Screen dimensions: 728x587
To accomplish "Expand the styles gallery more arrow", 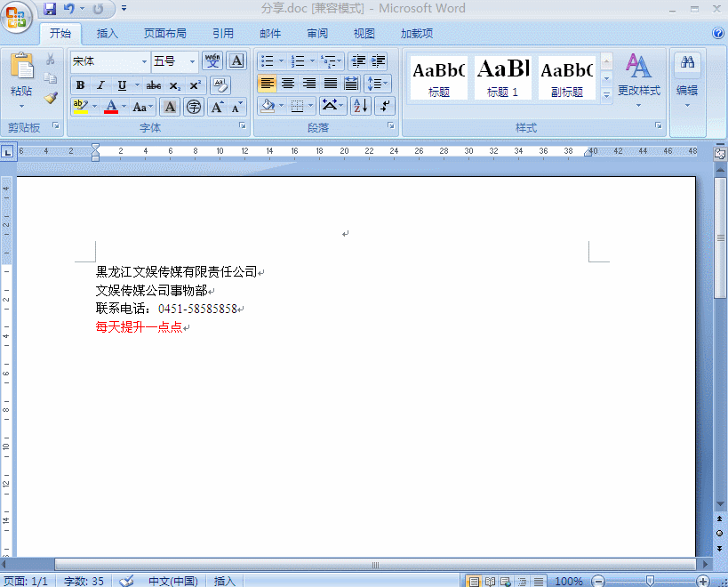I will point(606,95).
